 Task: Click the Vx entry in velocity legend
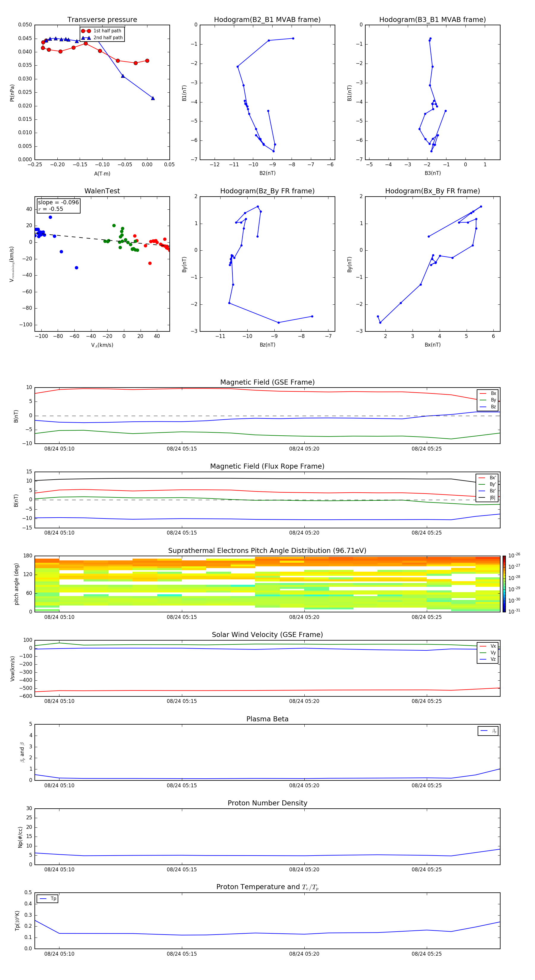(488, 647)
